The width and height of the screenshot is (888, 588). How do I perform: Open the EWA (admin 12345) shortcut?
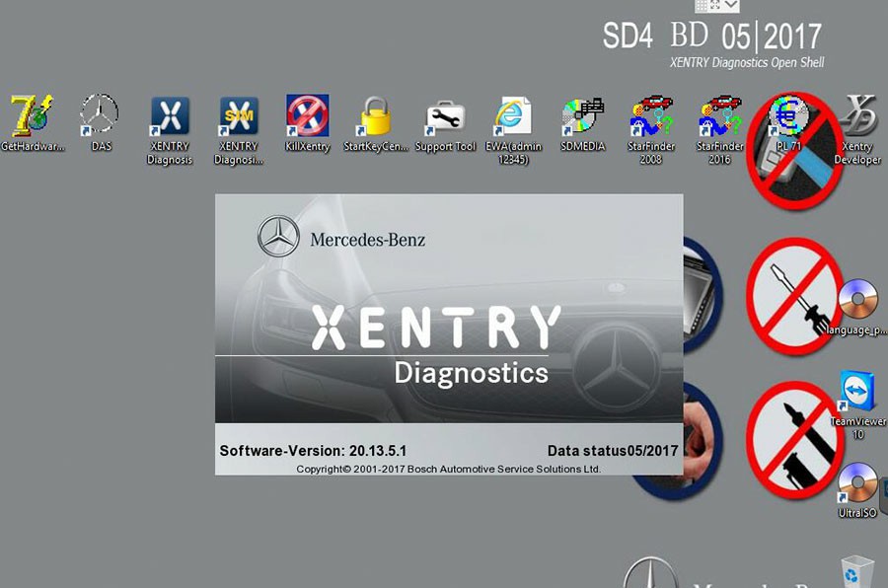coord(513,116)
